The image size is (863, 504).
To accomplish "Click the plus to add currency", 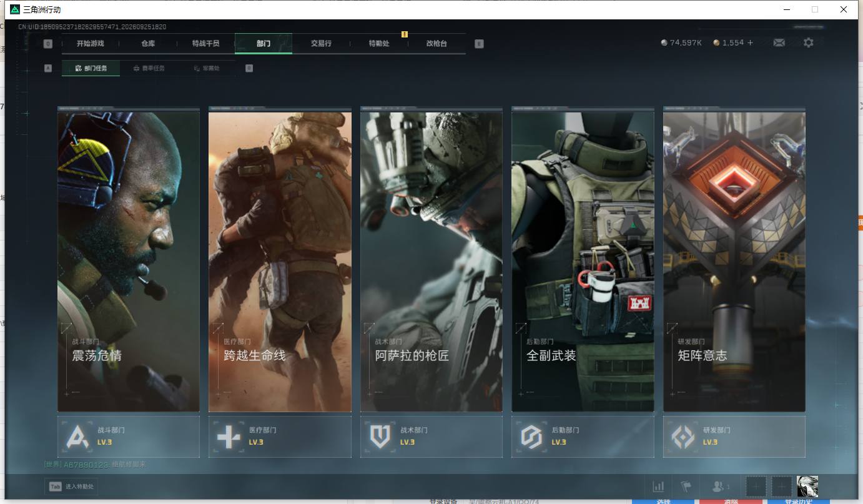I will [x=750, y=43].
